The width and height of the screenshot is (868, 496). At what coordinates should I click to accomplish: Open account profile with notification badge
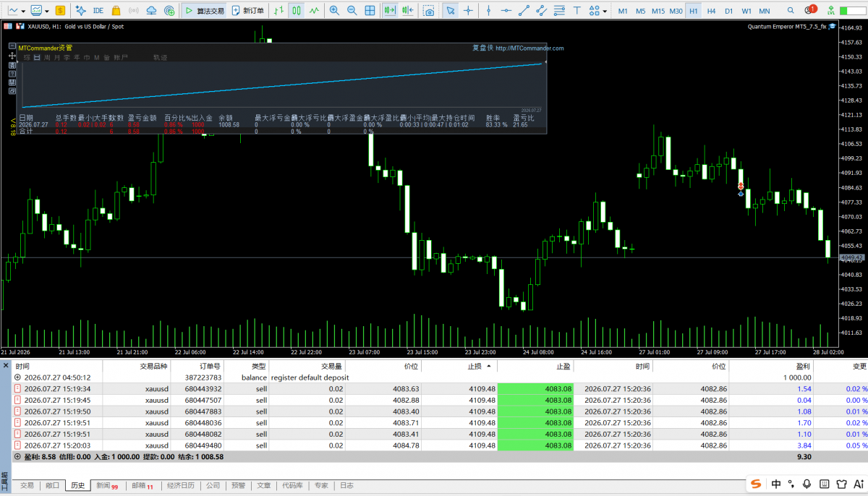click(x=810, y=11)
